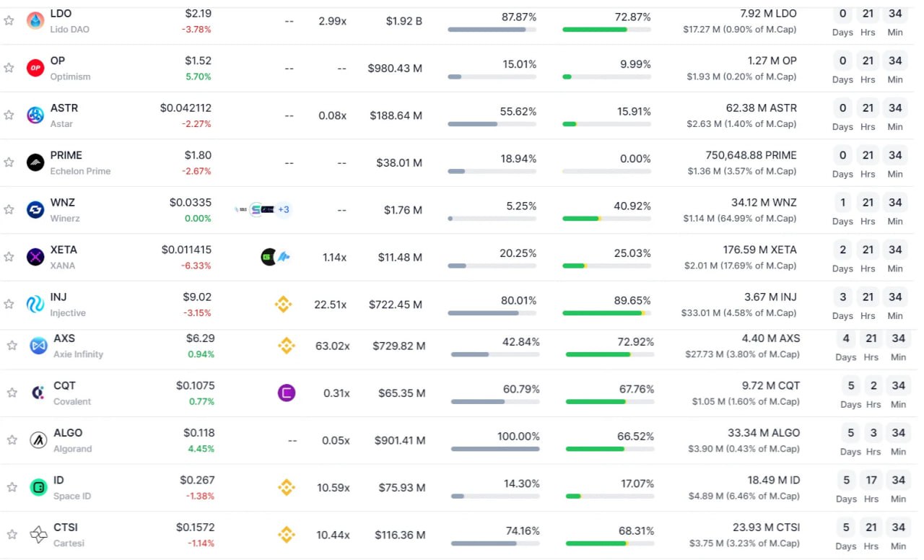Click the Lido DAO coin logo
This screenshot has width=924, height=560.
[35, 21]
